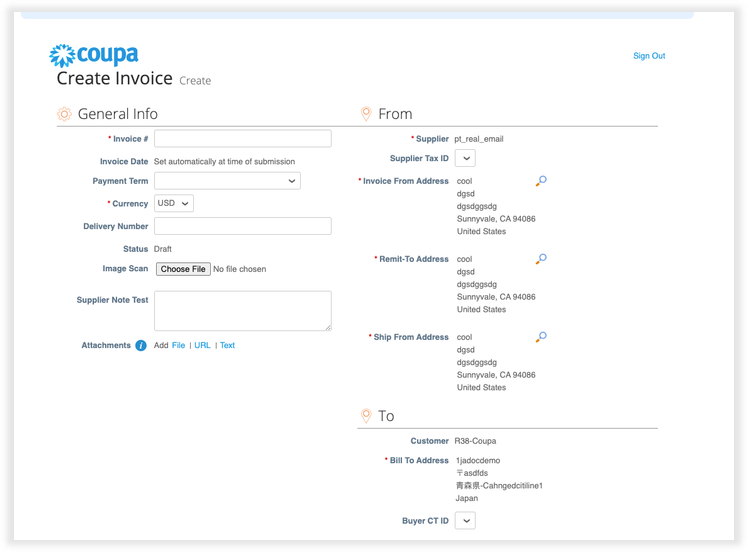
Task: Click the From section pin icon
Action: [366, 114]
